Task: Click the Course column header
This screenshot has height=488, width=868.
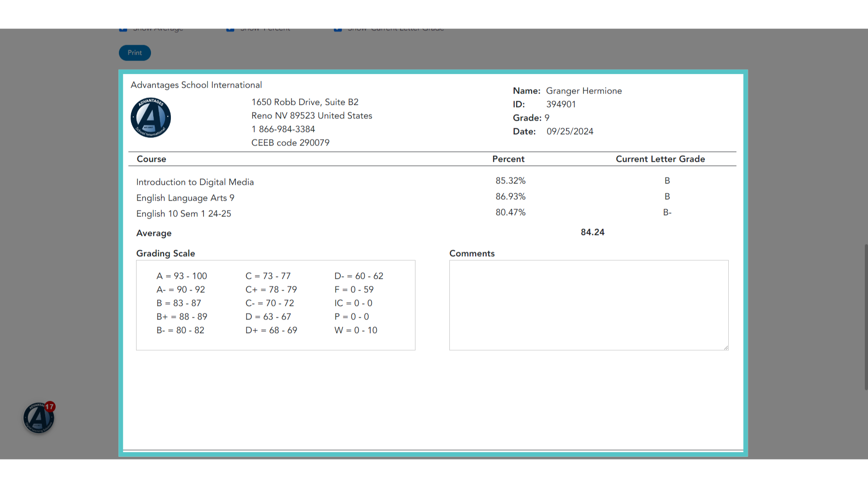Action: click(151, 159)
